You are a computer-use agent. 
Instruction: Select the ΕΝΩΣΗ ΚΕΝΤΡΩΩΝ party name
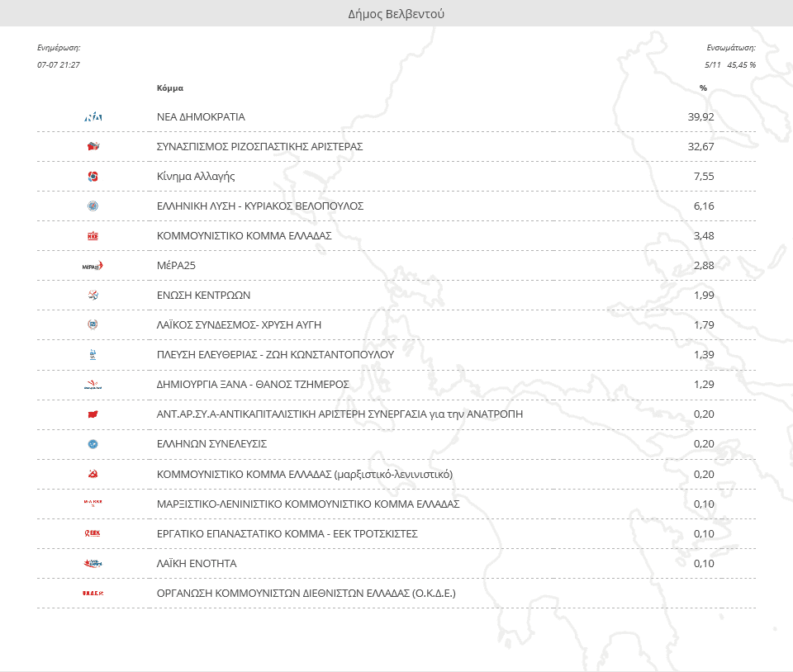coord(203,295)
